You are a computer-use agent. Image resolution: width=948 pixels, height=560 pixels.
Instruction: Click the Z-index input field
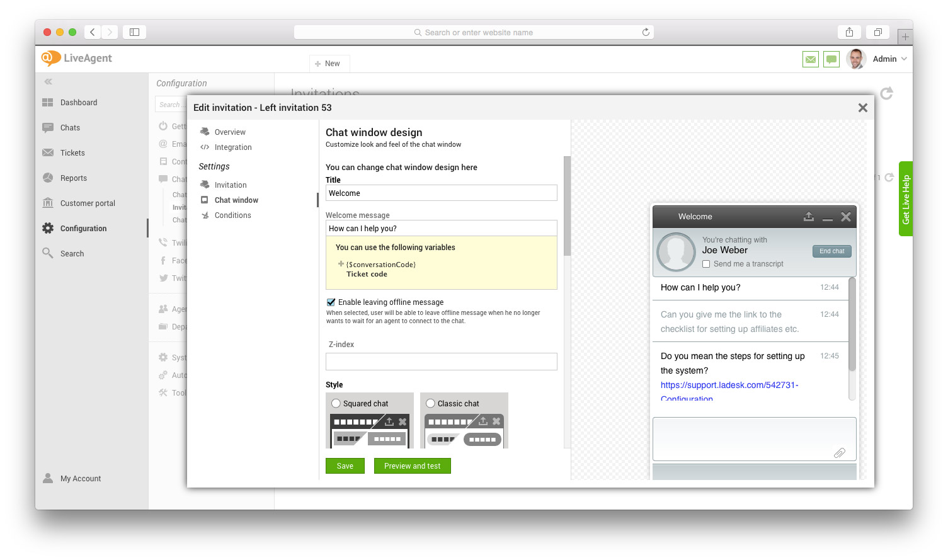coord(442,362)
